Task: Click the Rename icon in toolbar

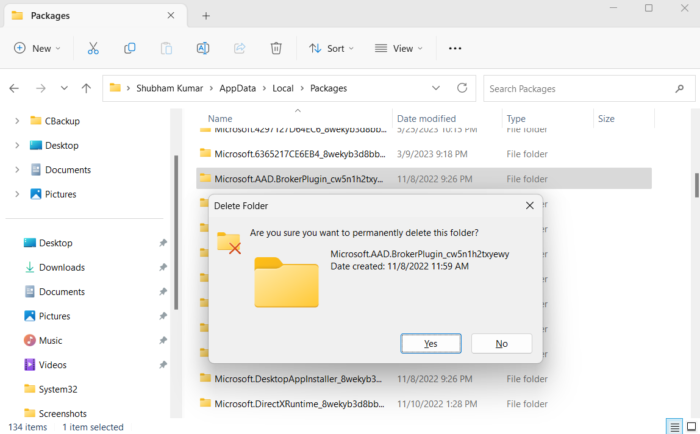Action: coord(203,48)
